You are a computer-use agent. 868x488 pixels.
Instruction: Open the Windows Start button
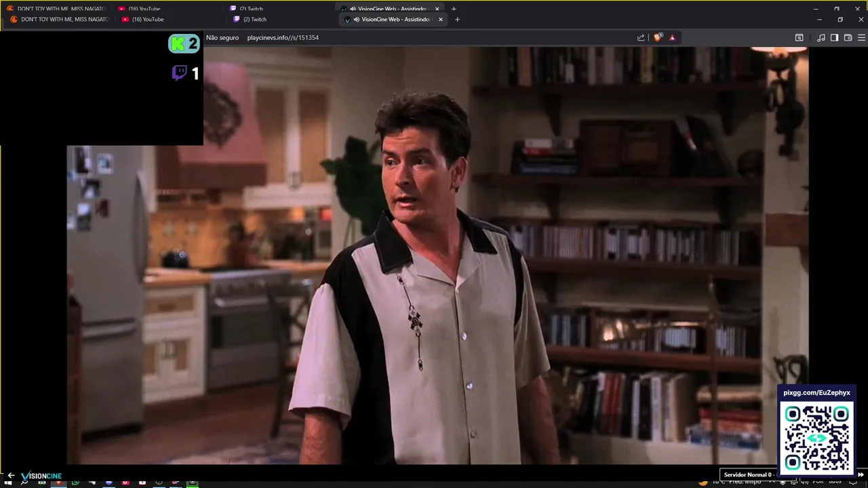9,483
